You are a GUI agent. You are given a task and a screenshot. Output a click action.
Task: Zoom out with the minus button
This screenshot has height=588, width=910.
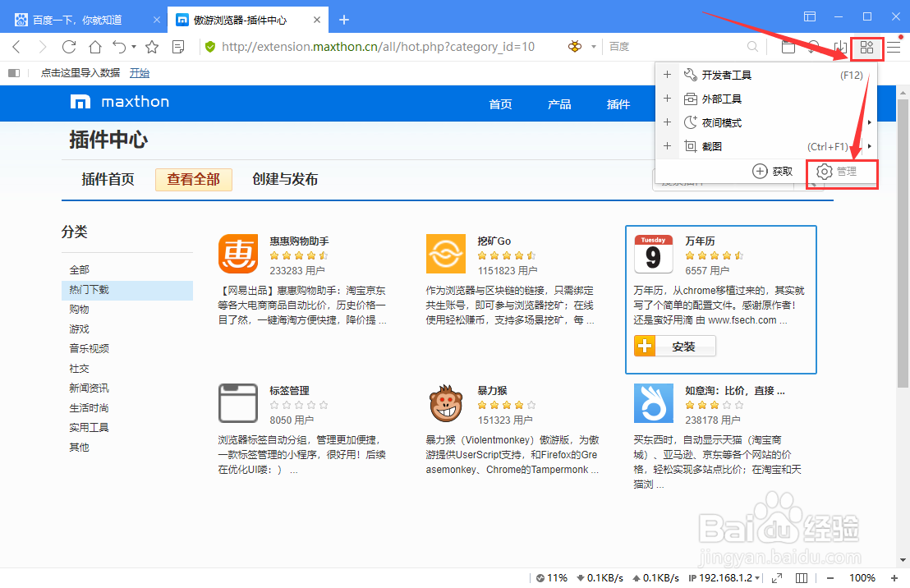[x=830, y=578]
